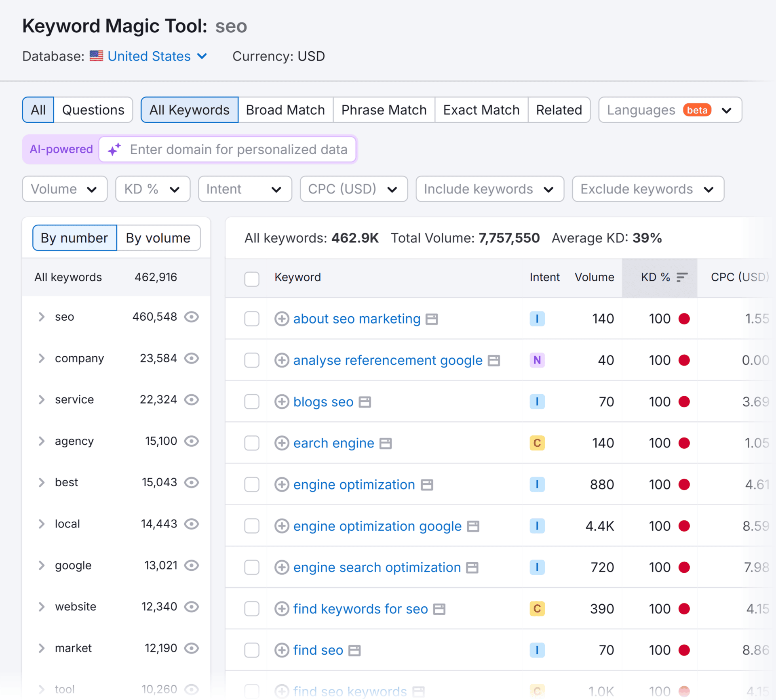Switch to the Exact Match tab
The height and width of the screenshot is (700, 776).
point(481,109)
